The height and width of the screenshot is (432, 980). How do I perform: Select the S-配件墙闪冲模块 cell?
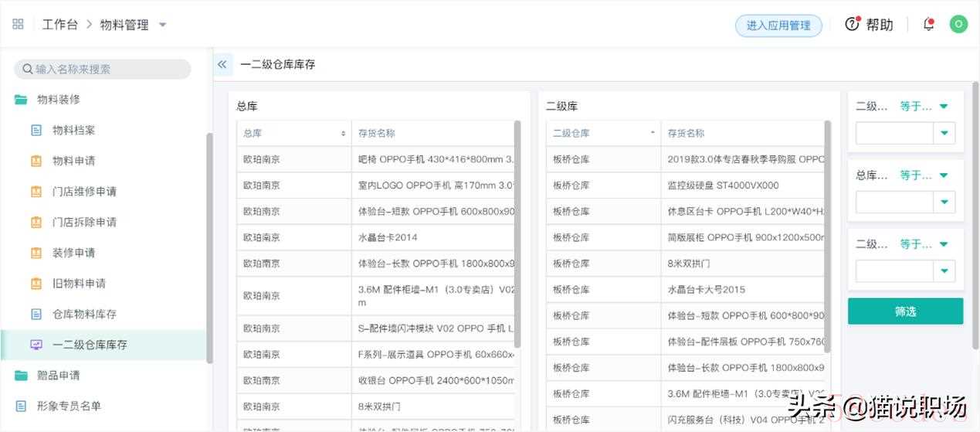tap(433, 328)
